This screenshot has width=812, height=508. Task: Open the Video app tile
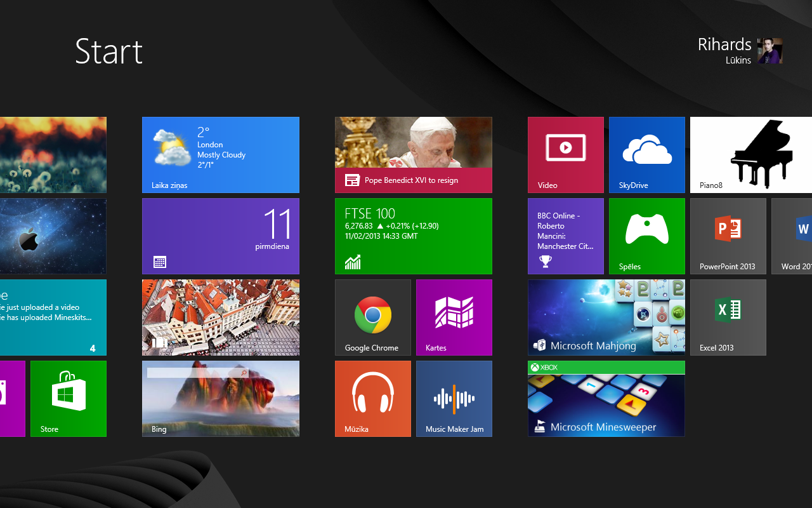click(x=566, y=155)
